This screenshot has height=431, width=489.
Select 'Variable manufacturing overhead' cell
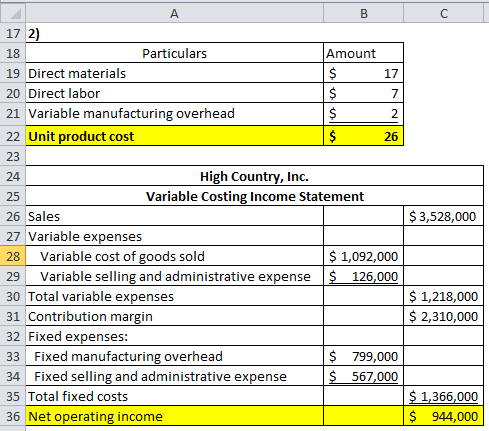click(x=174, y=113)
